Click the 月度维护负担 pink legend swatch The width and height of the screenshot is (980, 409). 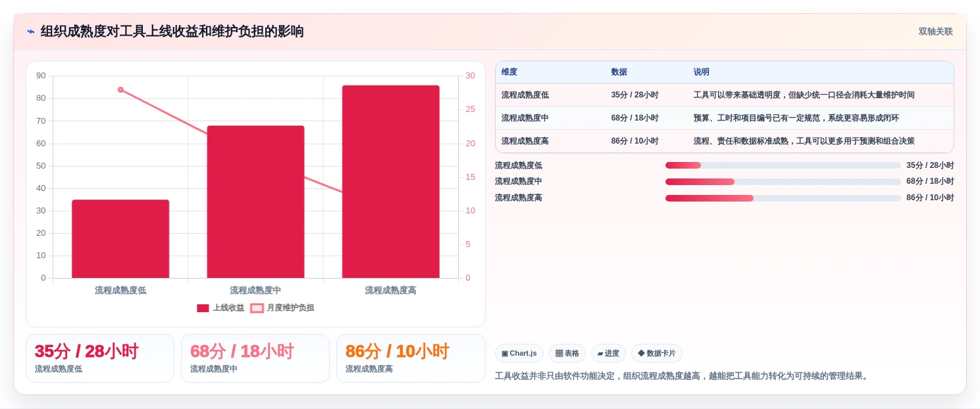tap(257, 308)
